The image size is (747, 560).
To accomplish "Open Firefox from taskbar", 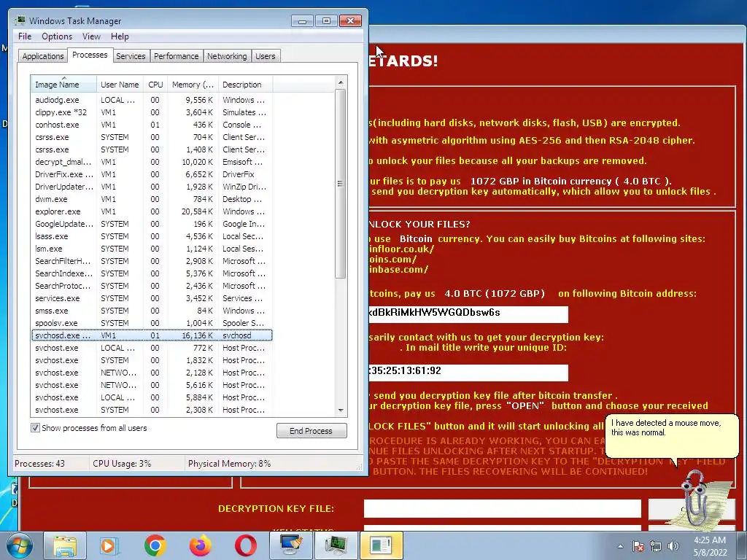I will (200, 545).
